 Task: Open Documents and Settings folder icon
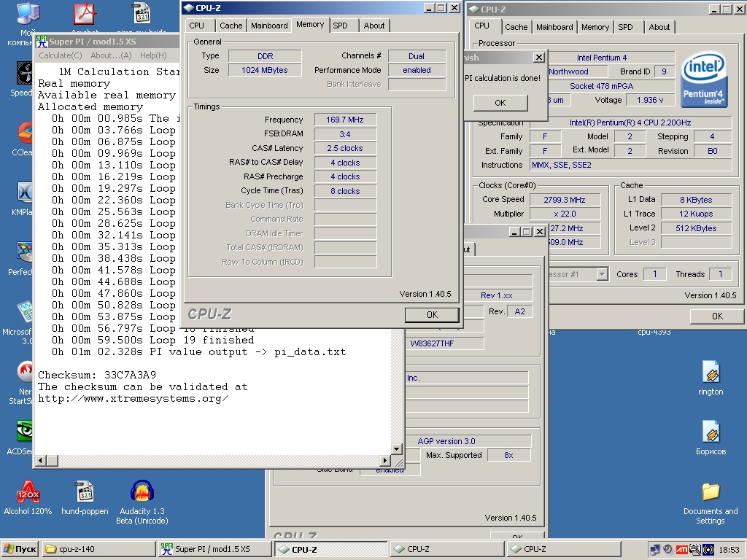[711, 491]
